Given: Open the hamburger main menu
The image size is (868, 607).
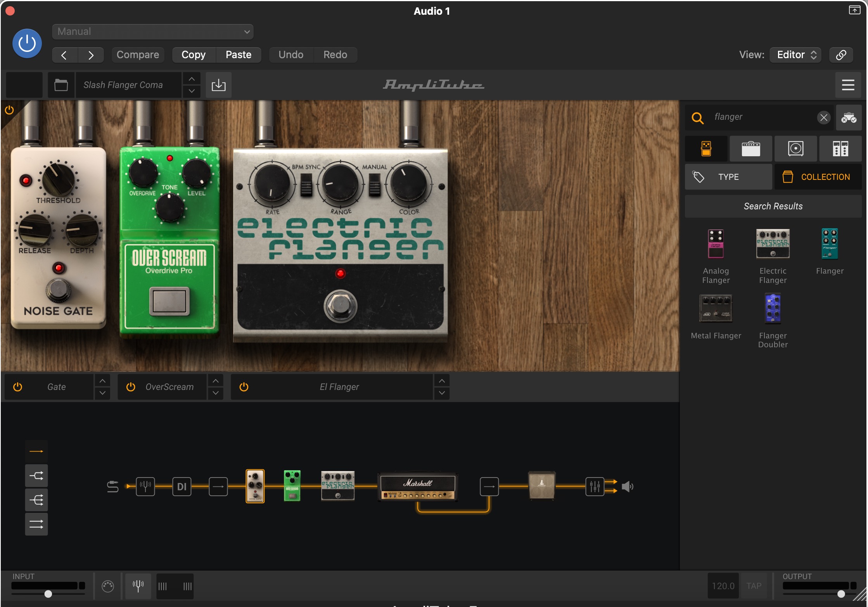Looking at the screenshot, I should coord(848,85).
